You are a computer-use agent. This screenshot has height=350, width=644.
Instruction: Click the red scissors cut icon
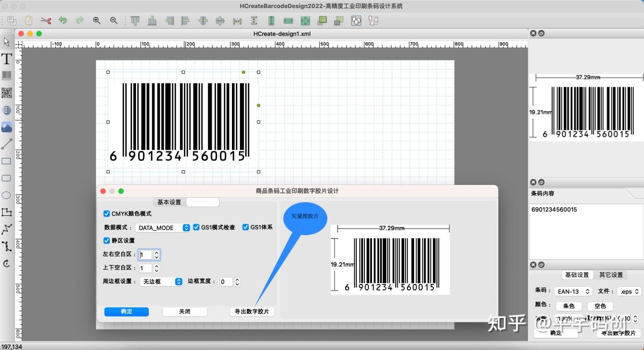pyautogui.click(x=46, y=21)
